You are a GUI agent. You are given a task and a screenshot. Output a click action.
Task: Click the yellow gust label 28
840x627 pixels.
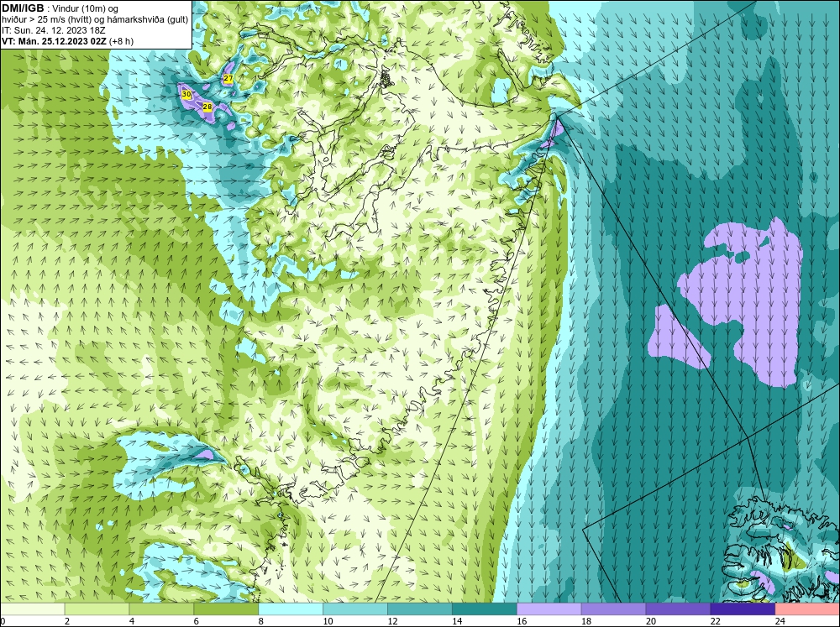(207, 107)
